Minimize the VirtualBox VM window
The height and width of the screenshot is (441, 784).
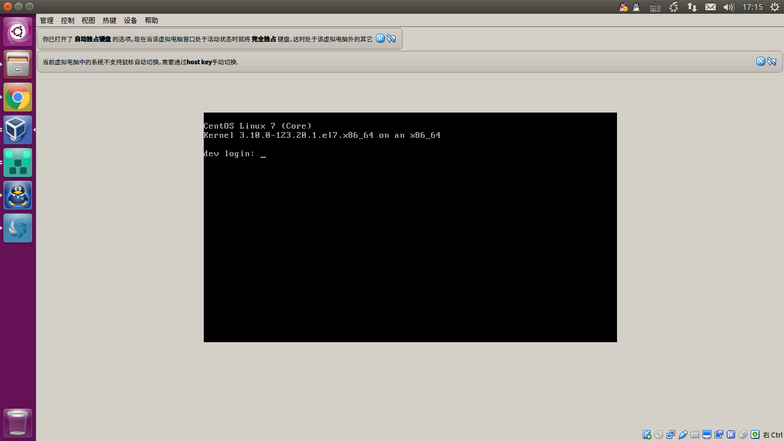point(18,6)
